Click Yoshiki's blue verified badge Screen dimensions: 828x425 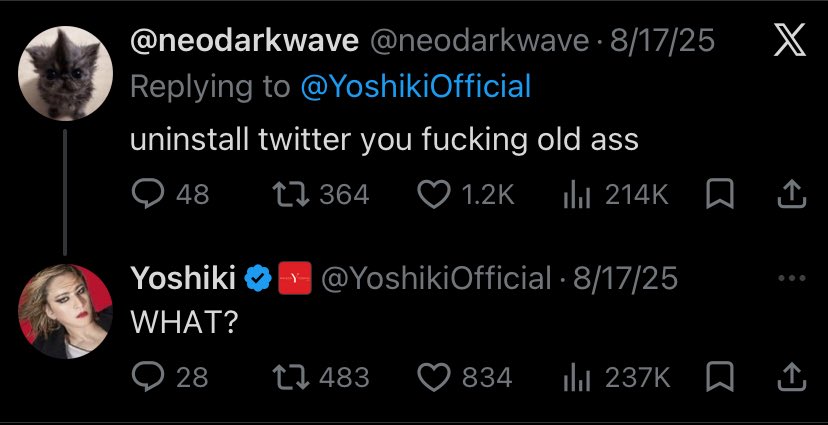(258, 279)
